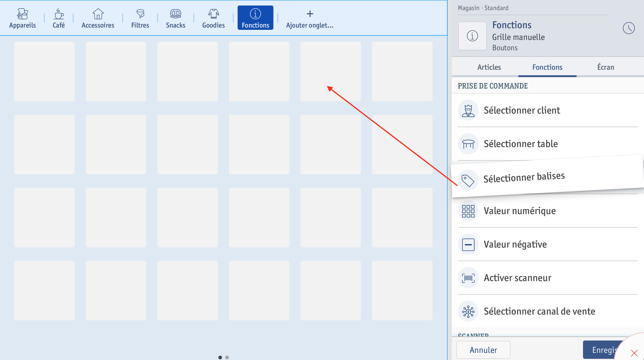Choose Sélectionner client function
This screenshot has height=360, width=644.
547,110
